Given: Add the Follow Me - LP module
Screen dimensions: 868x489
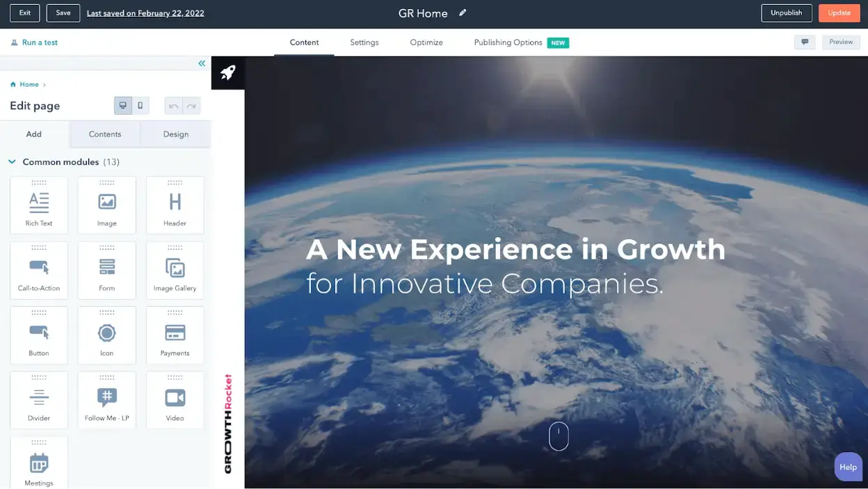Looking at the screenshot, I should pos(106,400).
